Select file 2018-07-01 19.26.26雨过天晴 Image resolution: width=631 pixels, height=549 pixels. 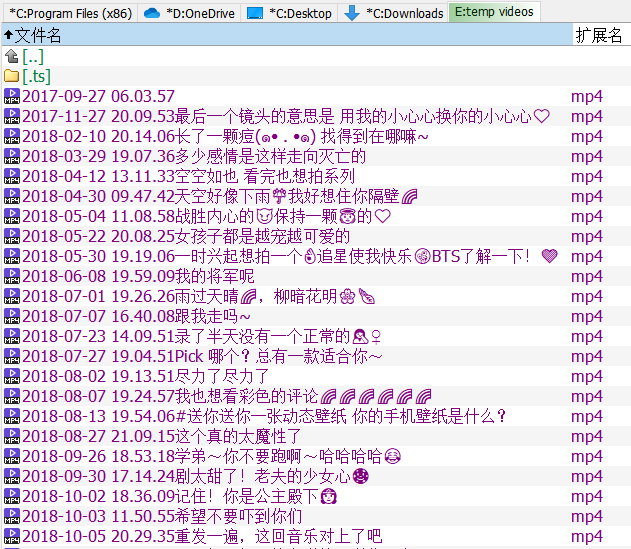point(199,297)
